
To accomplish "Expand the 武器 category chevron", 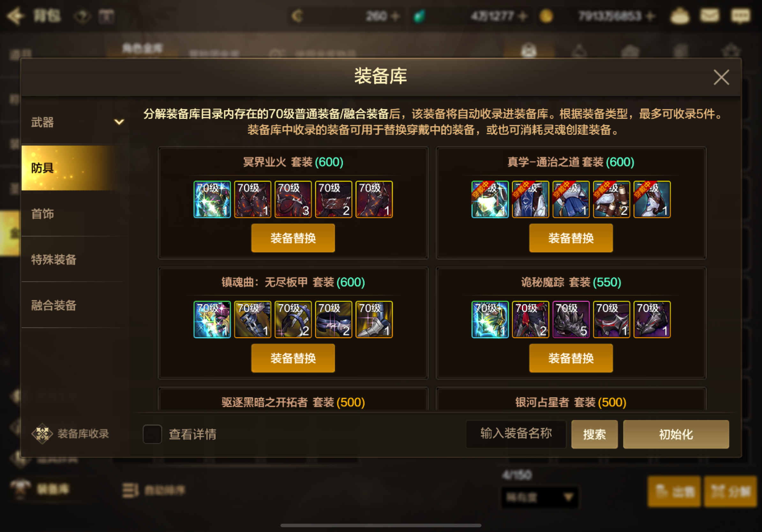I will pyautogui.click(x=119, y=122).
